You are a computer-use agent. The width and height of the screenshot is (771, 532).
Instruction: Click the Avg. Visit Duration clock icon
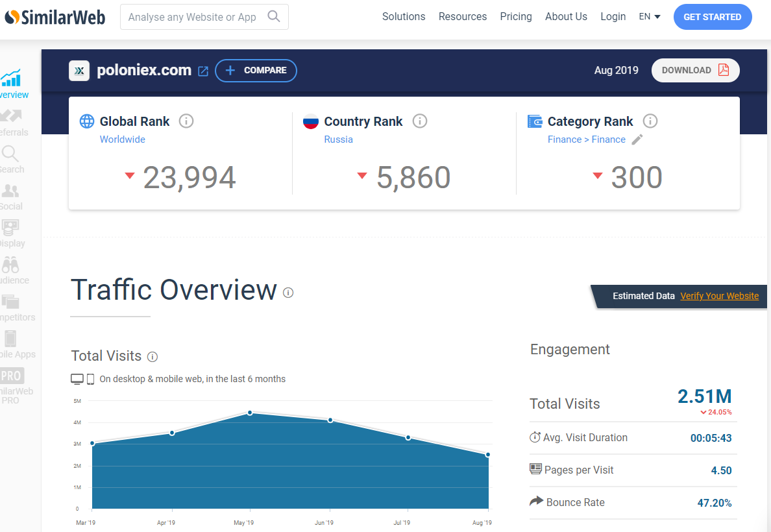535,437
